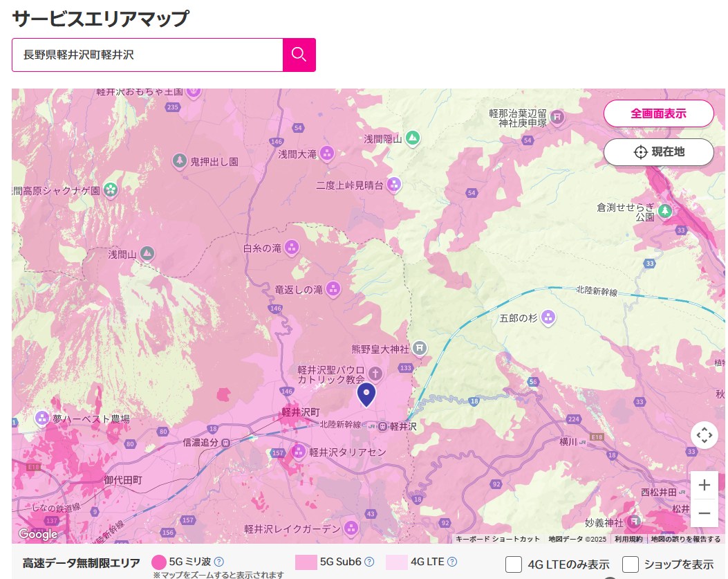
Task: Click the 5G ミリ波 help icon
Action: (x=219, y=562)
